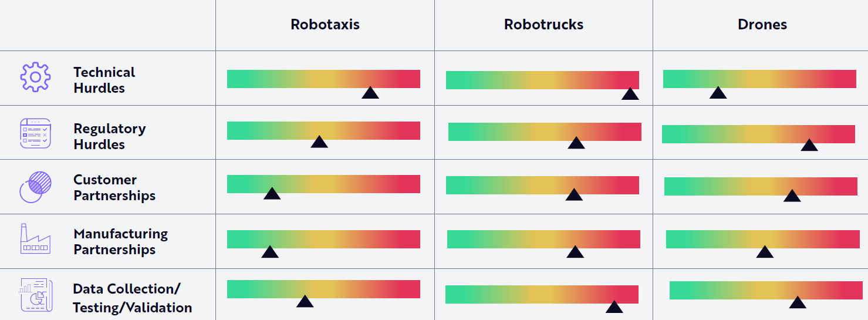Click Drones Regulatory Hurdles triangle marker
The image size is (868, 320).
tap(809, 145)
